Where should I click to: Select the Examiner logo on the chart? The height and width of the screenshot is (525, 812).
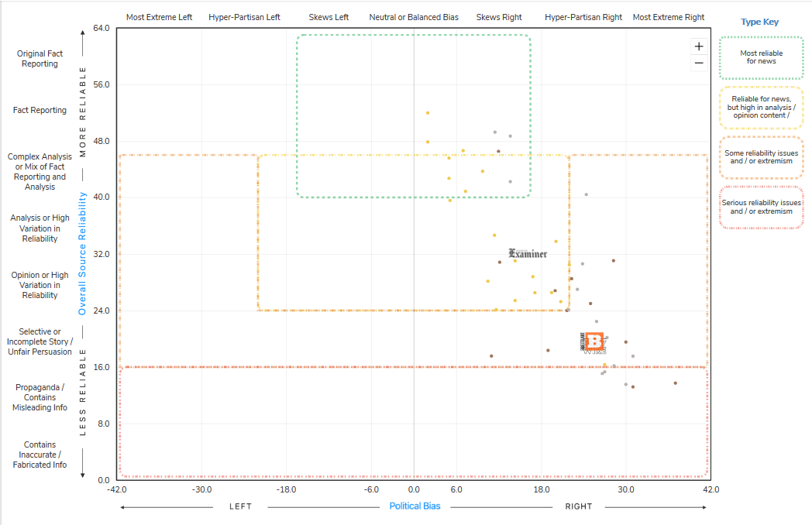[x=528, y=254]
